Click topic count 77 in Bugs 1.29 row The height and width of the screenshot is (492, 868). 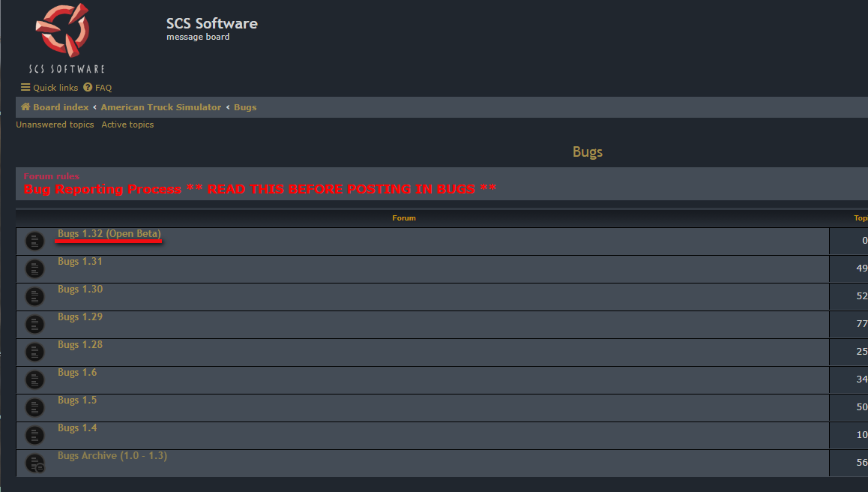[862, 323]
